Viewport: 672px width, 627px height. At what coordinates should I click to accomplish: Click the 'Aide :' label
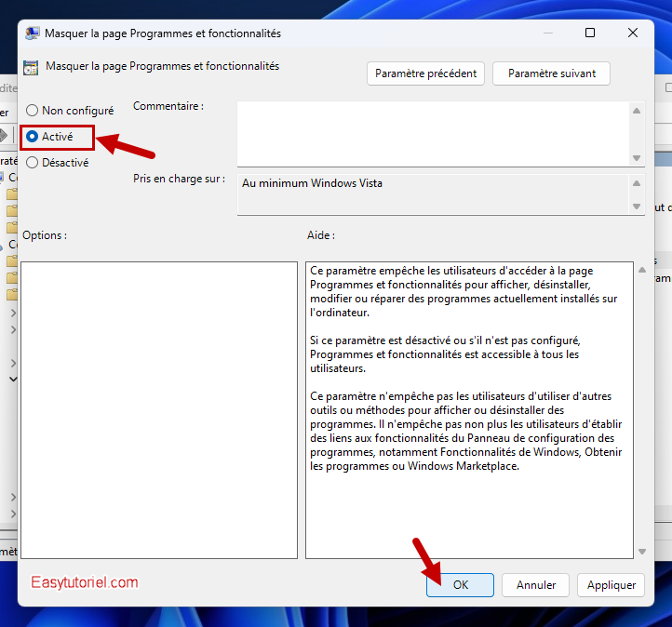[321, 235]
